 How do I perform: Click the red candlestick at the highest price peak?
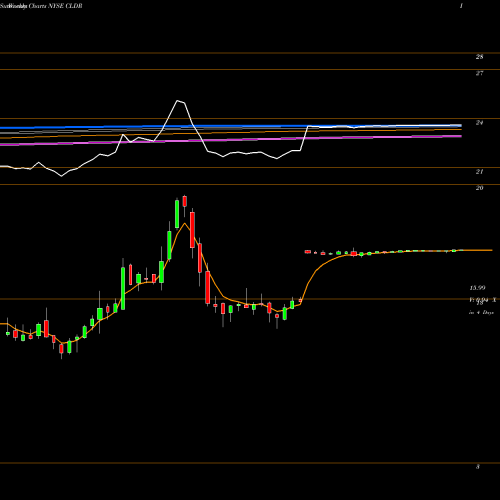point(185,201)
